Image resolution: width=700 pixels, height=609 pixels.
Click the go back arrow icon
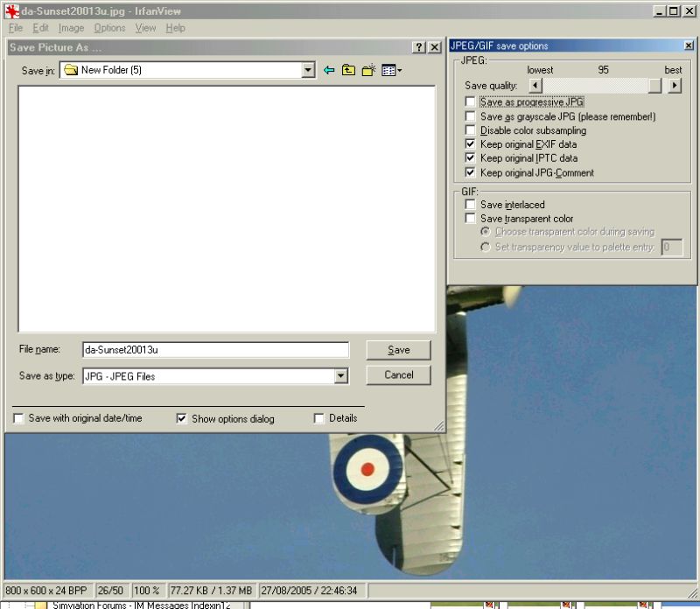pos(329,71)
